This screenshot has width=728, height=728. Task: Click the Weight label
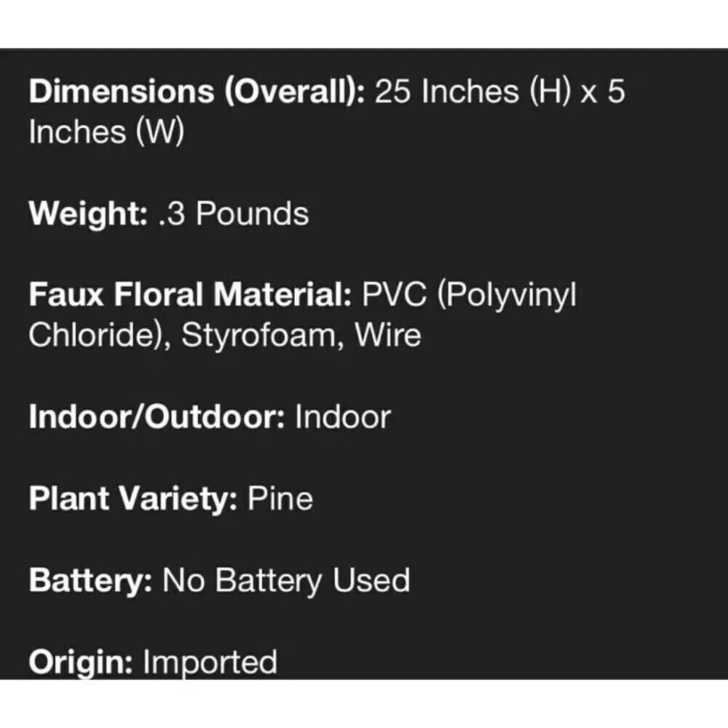click(x=88, y=214)
